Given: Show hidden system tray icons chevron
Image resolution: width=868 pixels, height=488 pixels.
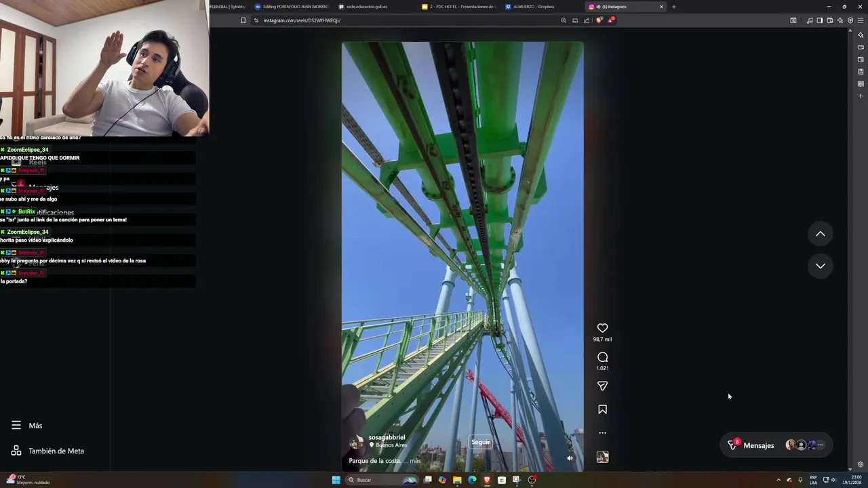Looking at the screenshot, I should tap(778, 480).
